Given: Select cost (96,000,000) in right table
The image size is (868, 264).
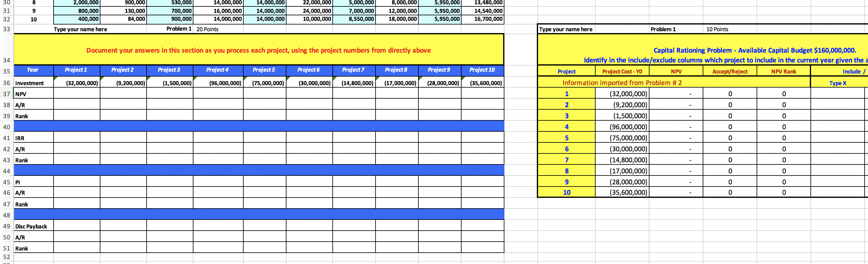Looking at the screenshot, I should pos(622,127).
